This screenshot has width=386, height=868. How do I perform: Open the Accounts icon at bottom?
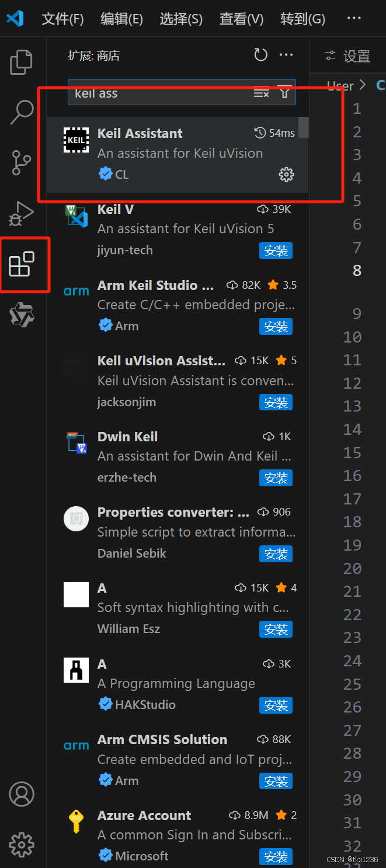coord(22,794)
